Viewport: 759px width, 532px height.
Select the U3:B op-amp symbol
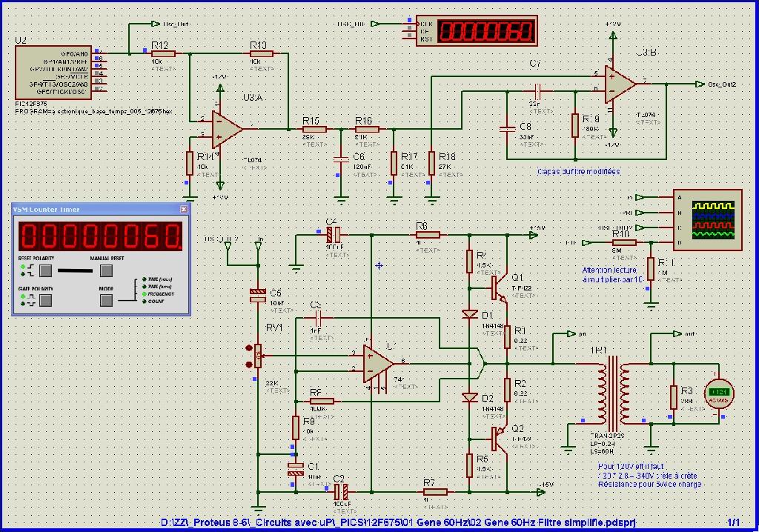pos(619,84)
